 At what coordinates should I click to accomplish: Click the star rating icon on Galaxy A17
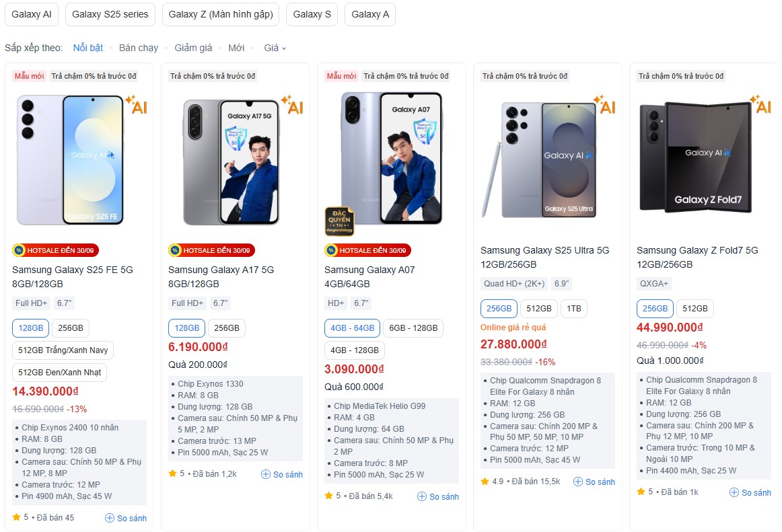click(x=172, y=473)
